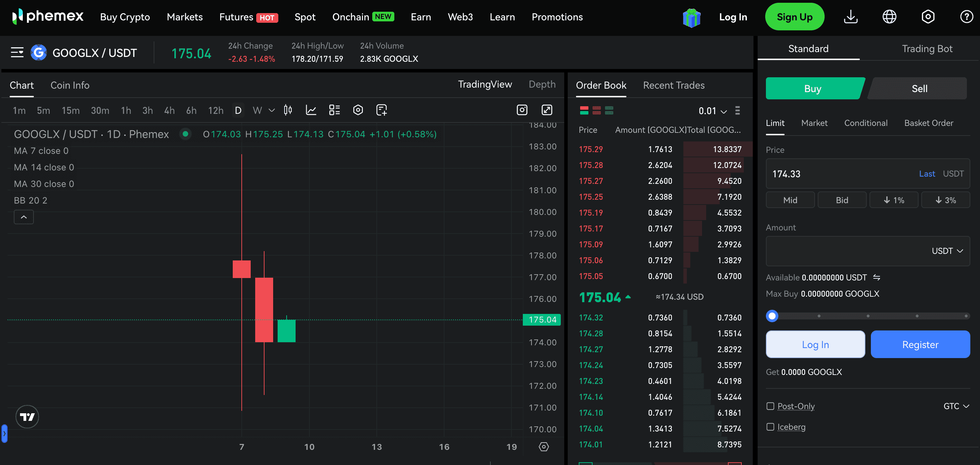This screenshot has height=465, width=980.
Task: Open the GTC time-in-force dropdown
Action: [956, 406]
